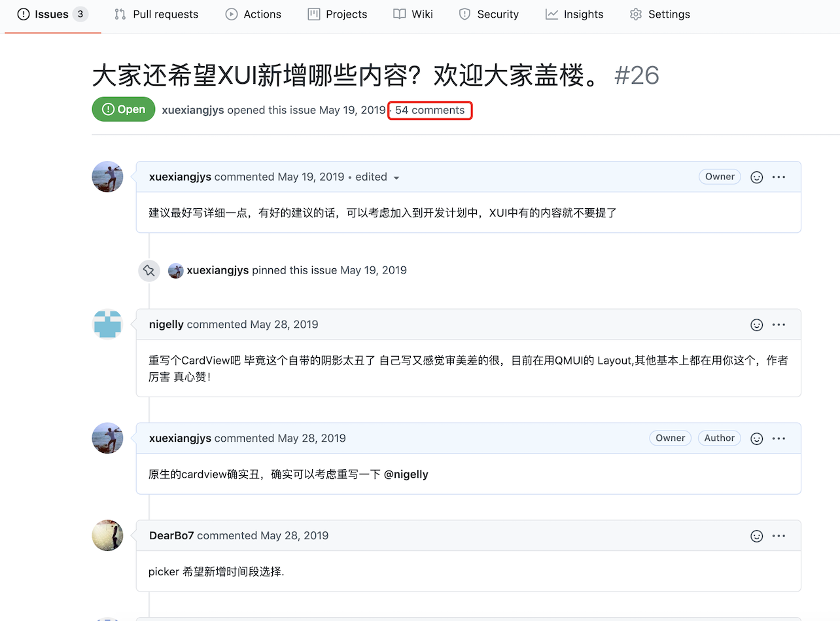Go to repository Settings tab
This screenshot has width=840, height=621.
point(659,14)
